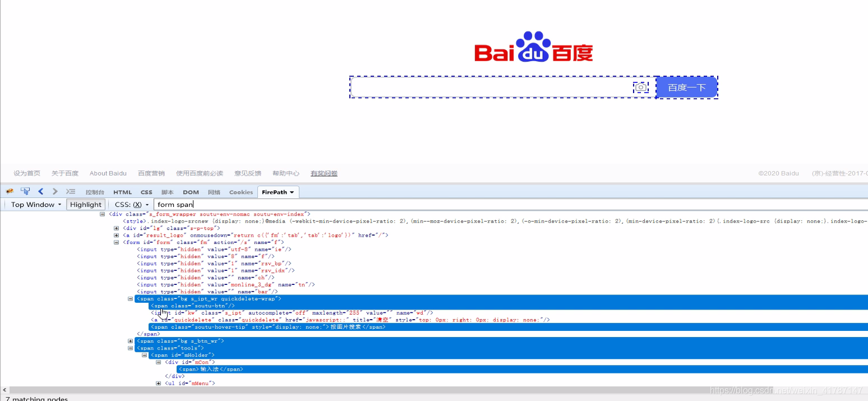This screenshot has width=868, height=401.
Task: Expand the result_logo anchor node
Action: [116, 236]
